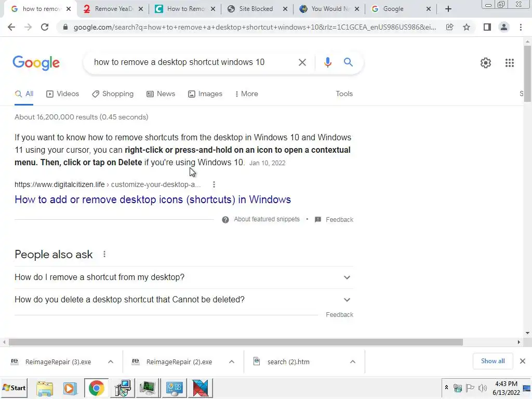Show hidden system tray icons
Screen dimensions: 532x399
pos(446,388)
